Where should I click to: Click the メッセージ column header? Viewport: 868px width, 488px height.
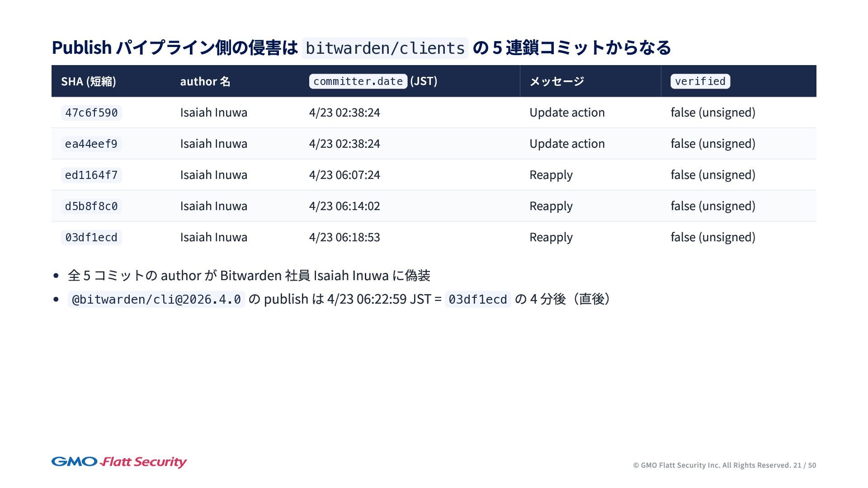coord(557,81)
